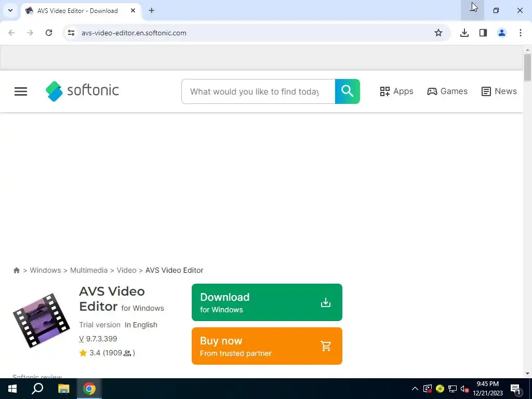Click the Chrome taskbar icon
The height and width of the screenshot is (399, 532).
(x=89, y=389)
